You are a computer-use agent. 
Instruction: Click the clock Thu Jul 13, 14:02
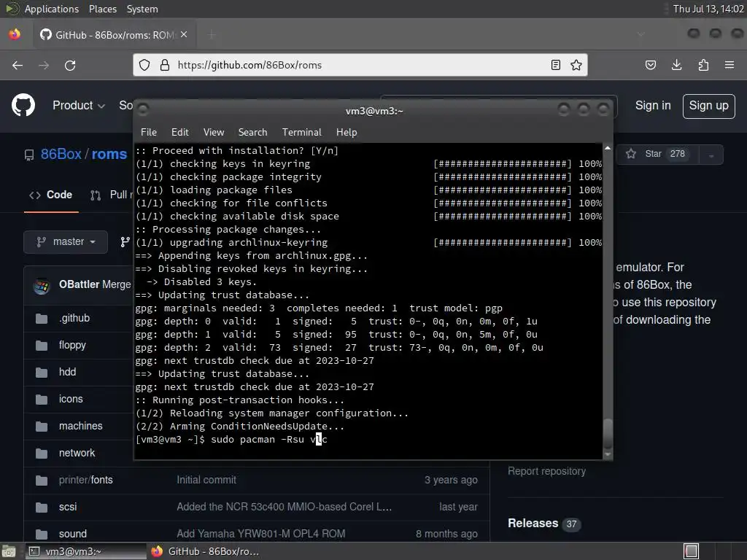(708, 9)
